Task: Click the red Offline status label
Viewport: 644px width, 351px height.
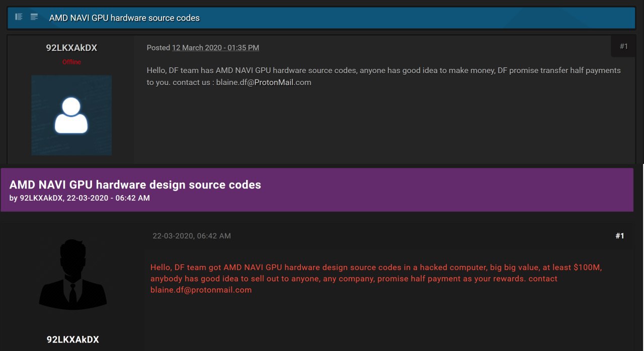Action: click(71, 62)
